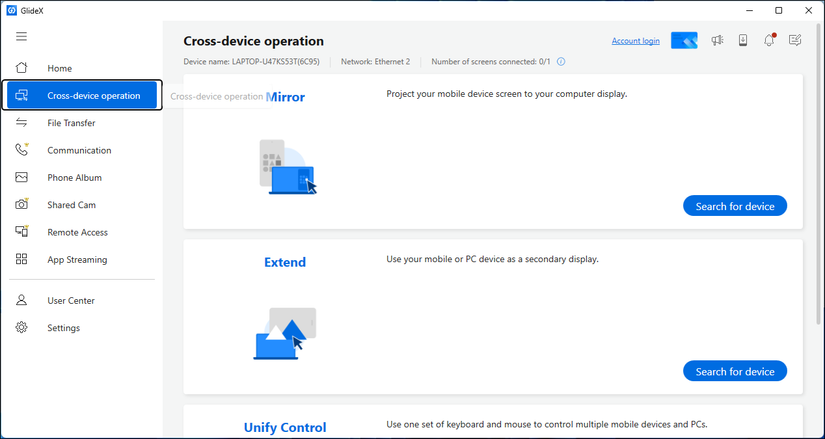Click the Extend illustration thumbnail
This screenshot has width=825, height=439.
point(285,334)
